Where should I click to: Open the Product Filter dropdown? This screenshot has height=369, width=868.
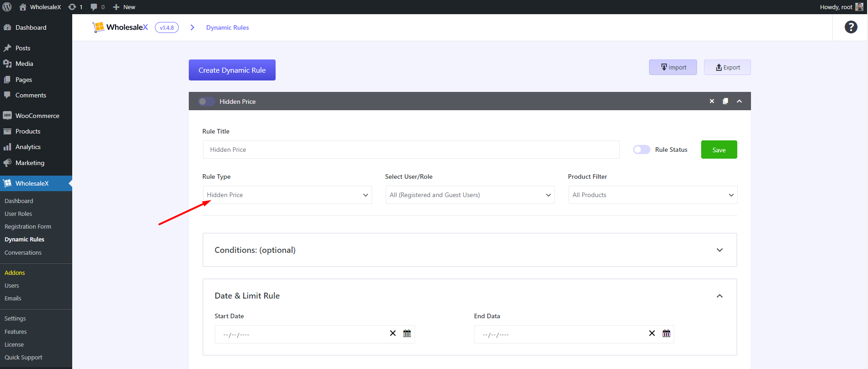click(x=653, y=195)
